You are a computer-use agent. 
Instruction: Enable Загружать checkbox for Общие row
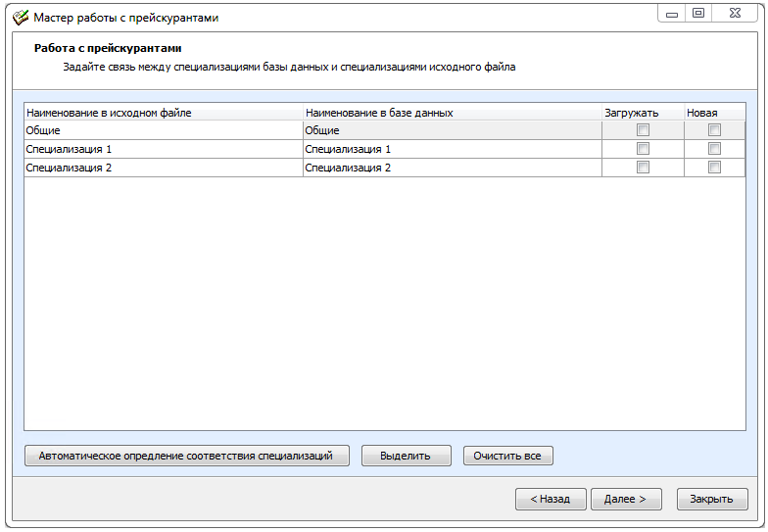tap(643, 130)
